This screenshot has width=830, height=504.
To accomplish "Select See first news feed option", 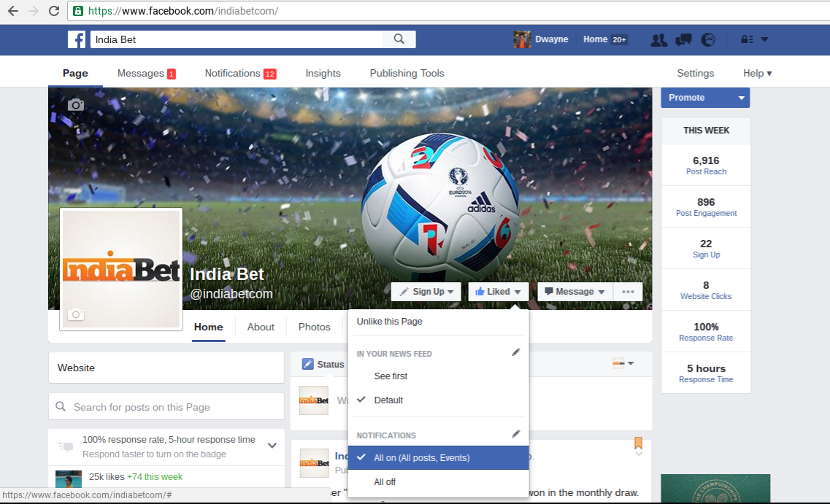I will coord(391,376).
